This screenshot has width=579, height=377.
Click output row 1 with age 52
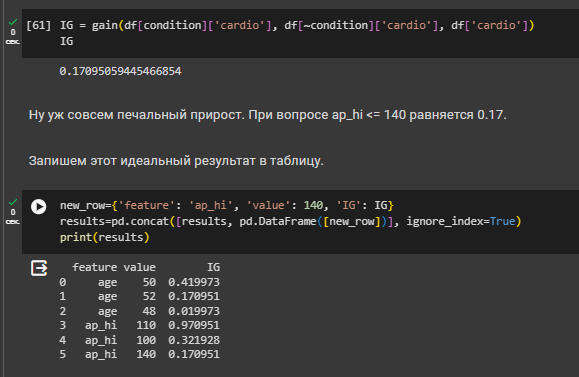139,296
